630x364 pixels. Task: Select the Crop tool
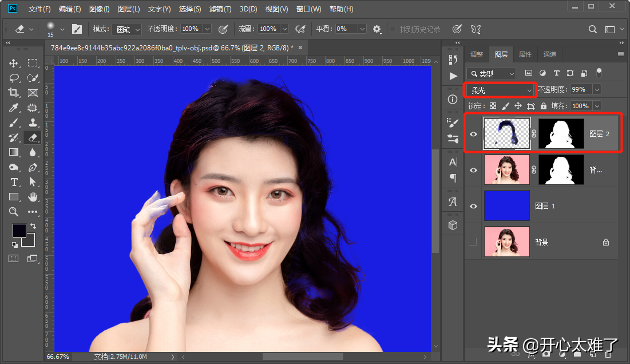pyautogui.click(x=14, y=93)
